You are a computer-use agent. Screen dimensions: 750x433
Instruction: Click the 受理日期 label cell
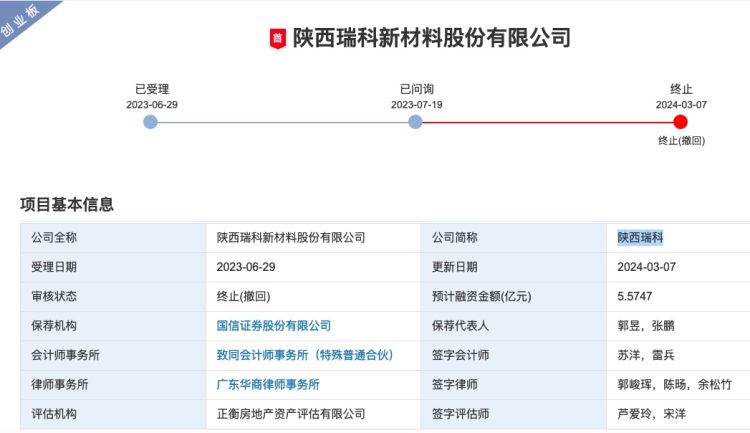click(x=113, y=267)
